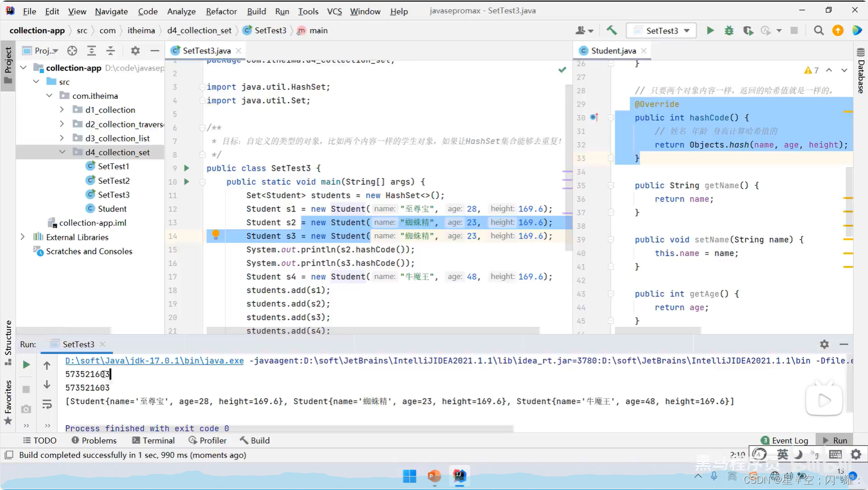Screen dimensions: 868x490
Task: Click the run gutter arrow at line 9
Action: pos(186,168)
